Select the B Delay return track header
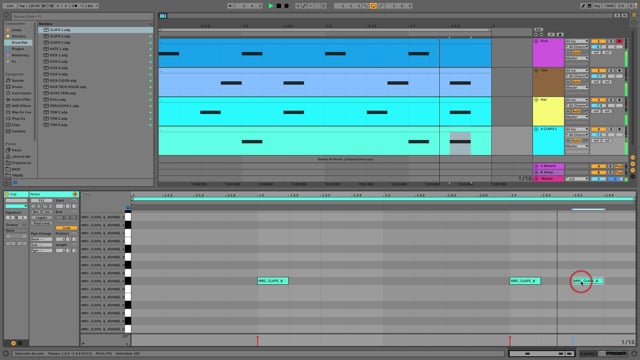Image resolution: width=640 pixels, height=360 pixels. 549,172
